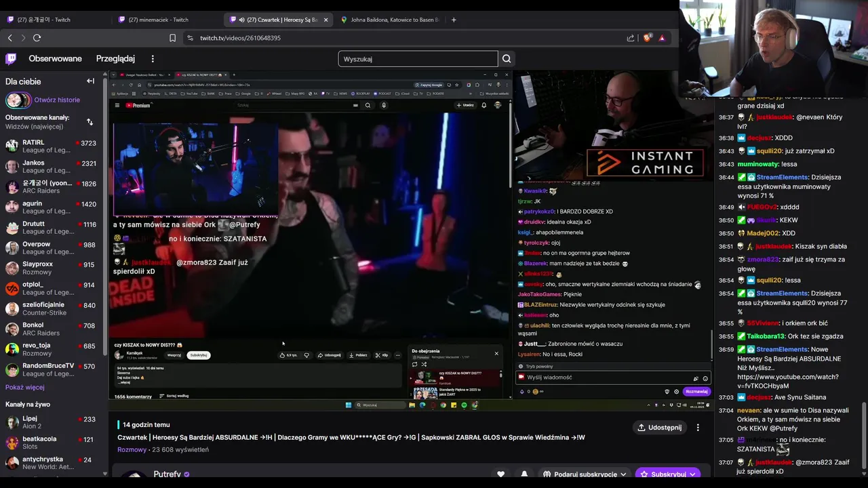This screenshot has width=868, height=488.
Task: Open the RATIRL channel avatar
Action: point(12,146)
